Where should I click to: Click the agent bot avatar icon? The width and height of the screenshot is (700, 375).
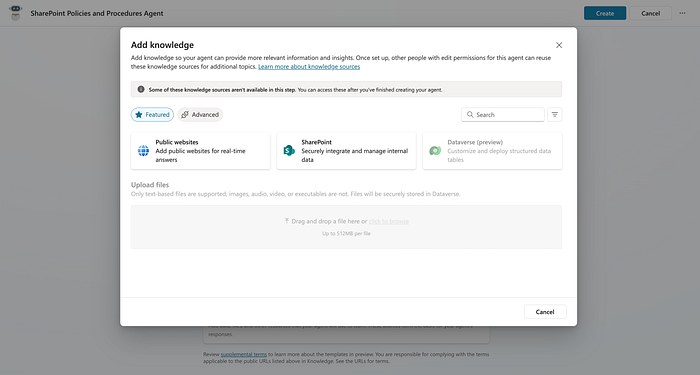point(16,13)
